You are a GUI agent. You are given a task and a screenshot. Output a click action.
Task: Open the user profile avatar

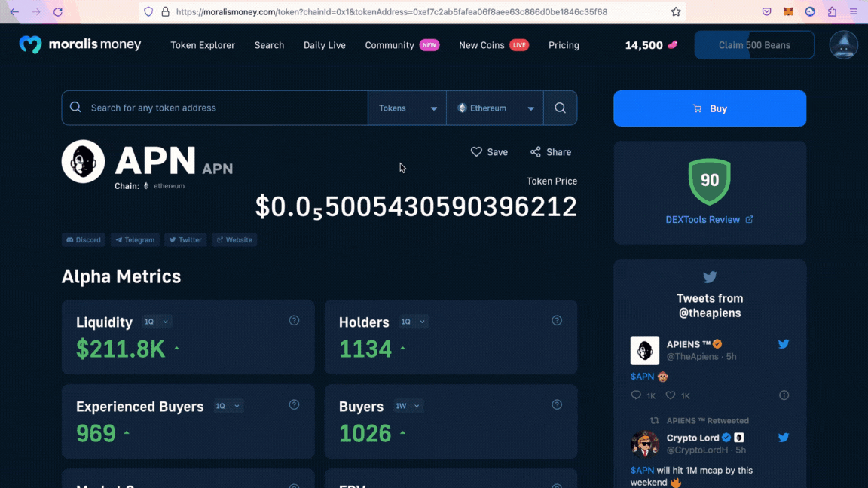click(844, 45)
